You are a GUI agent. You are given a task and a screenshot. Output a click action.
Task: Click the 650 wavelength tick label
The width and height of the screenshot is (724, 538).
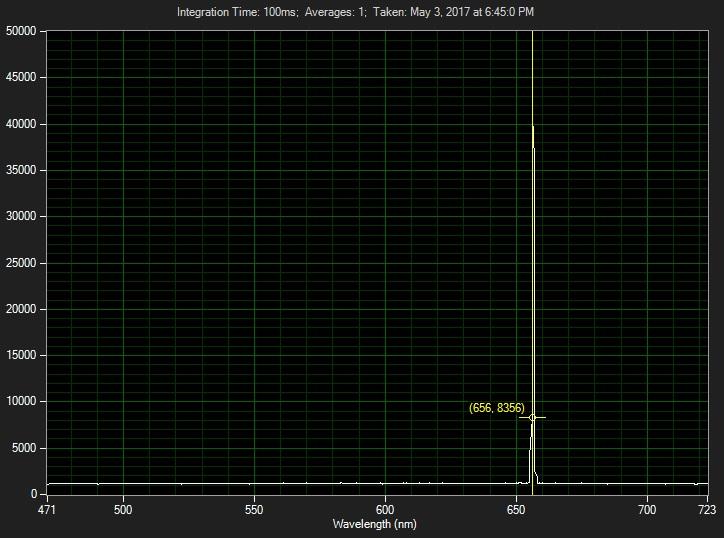516,510
